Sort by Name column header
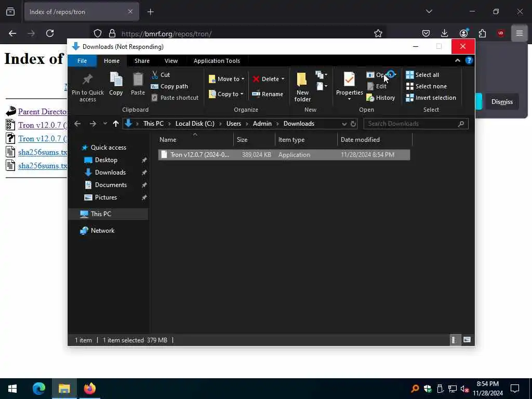This screenshot has width=532, height=399. (195, 139)
